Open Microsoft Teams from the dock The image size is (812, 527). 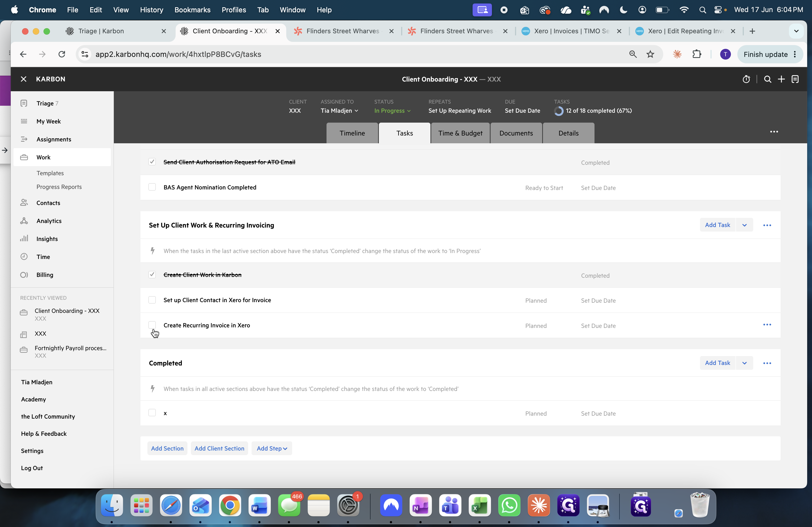click(450, 505)
